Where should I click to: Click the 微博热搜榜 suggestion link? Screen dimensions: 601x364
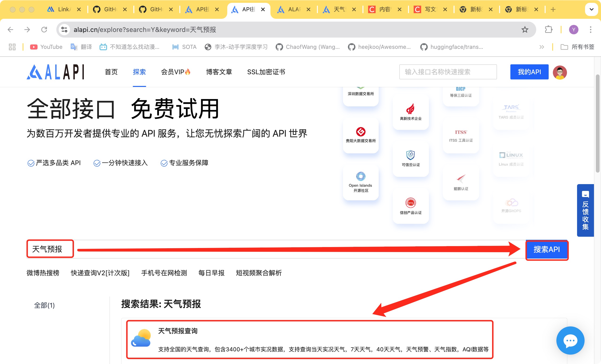(x=43, y=273)
